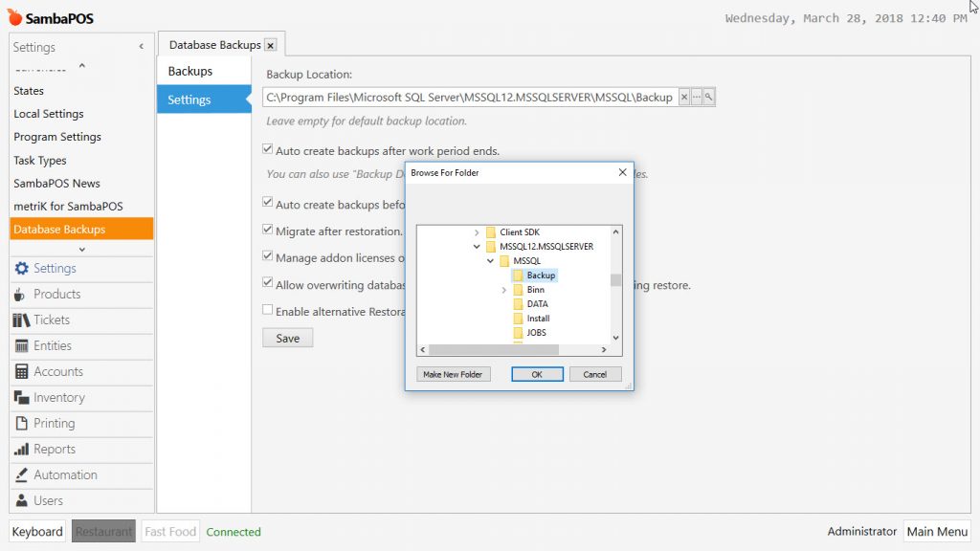Click the settings list scroll-up chevron

pyautogui.click(x=82, y=66)
